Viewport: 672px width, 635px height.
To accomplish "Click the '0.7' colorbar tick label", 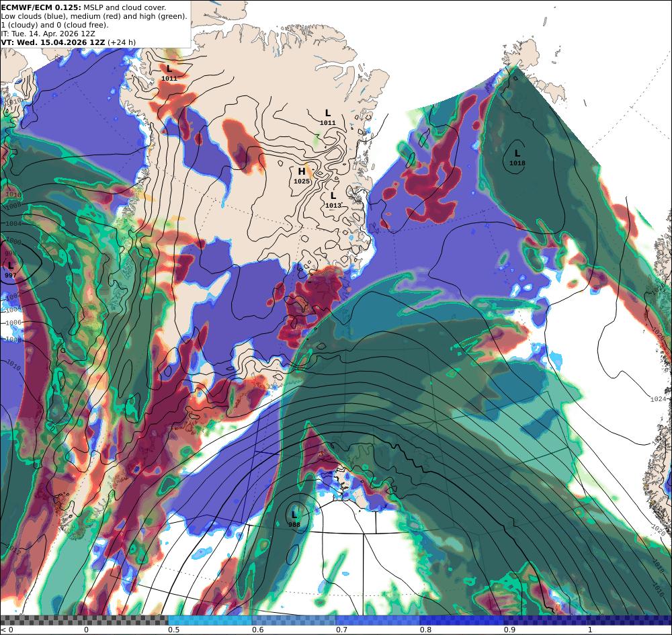I will click(341, 630).
